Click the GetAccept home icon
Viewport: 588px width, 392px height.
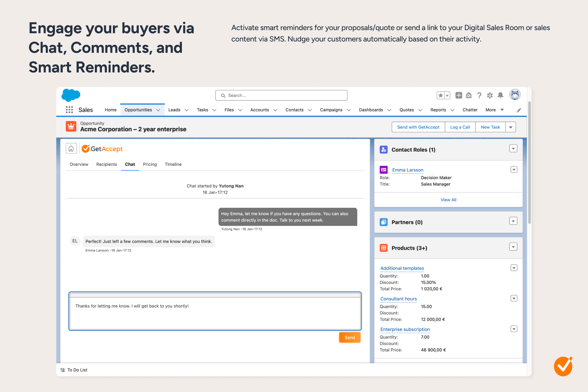tap(71, 149)
